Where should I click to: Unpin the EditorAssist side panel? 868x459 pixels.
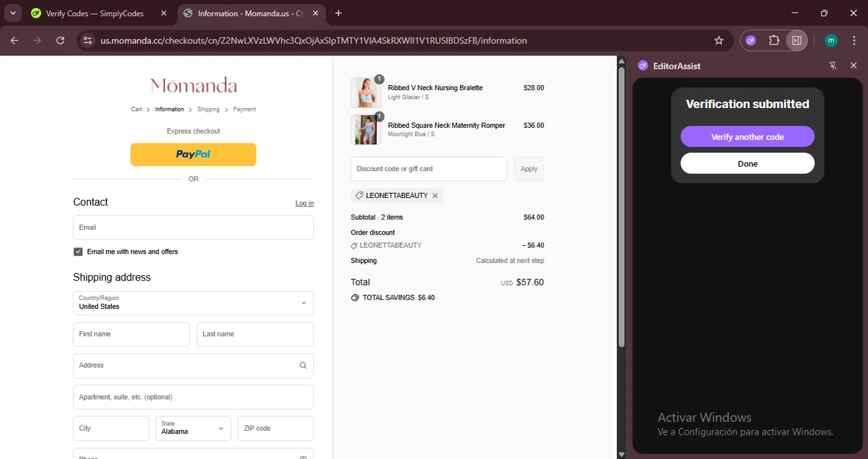833,66
